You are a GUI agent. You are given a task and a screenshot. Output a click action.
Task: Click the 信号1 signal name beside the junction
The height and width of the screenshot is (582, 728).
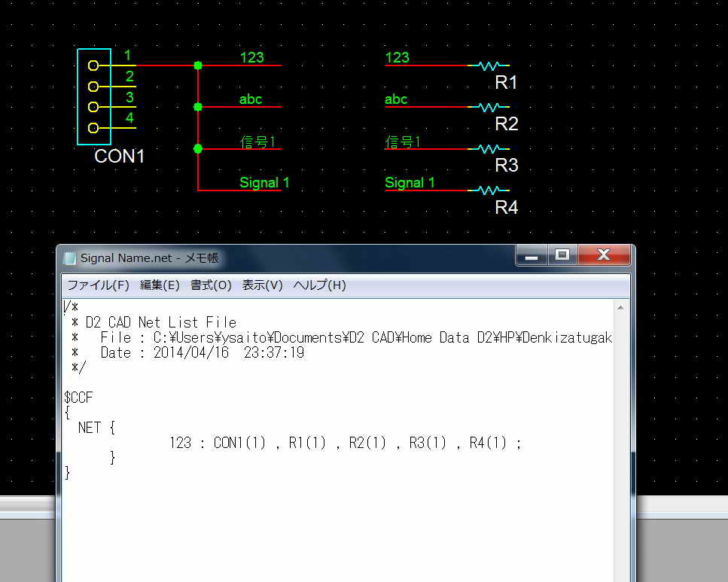257,142
